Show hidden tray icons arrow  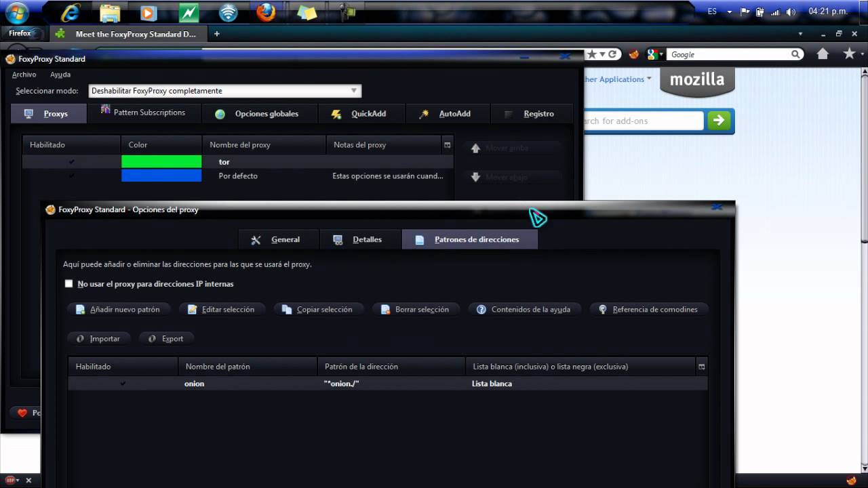tap(730, 12)
